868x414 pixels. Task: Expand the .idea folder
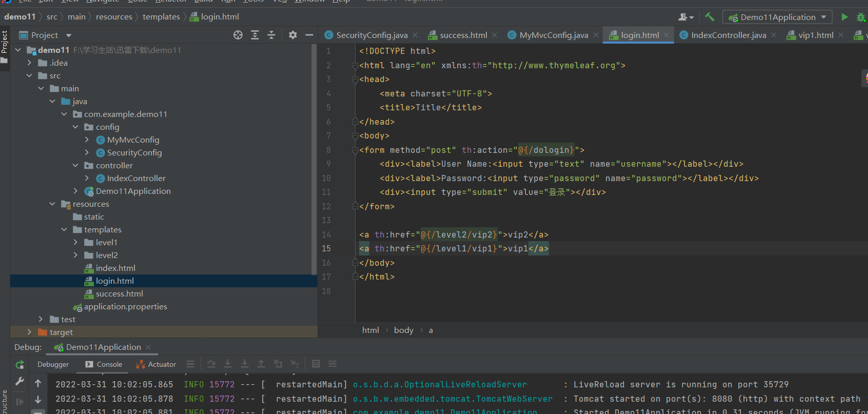click(30, 63)
